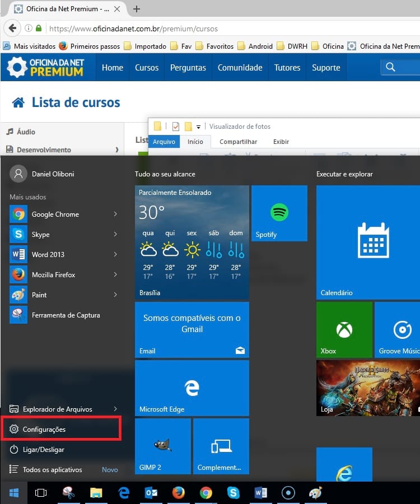The image size is (420, 504).
Task: Click the Task View taskbar button
Action: [41, 492]
